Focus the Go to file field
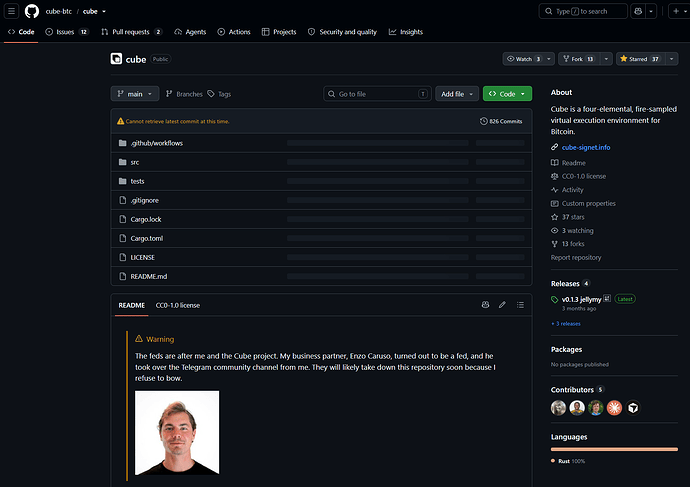 (x=378, y=94)
